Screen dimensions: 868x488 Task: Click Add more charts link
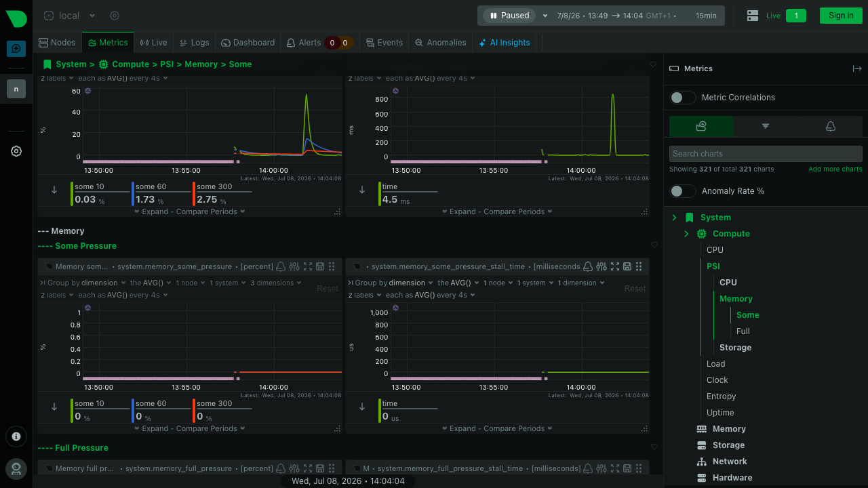tap(835, 169)
